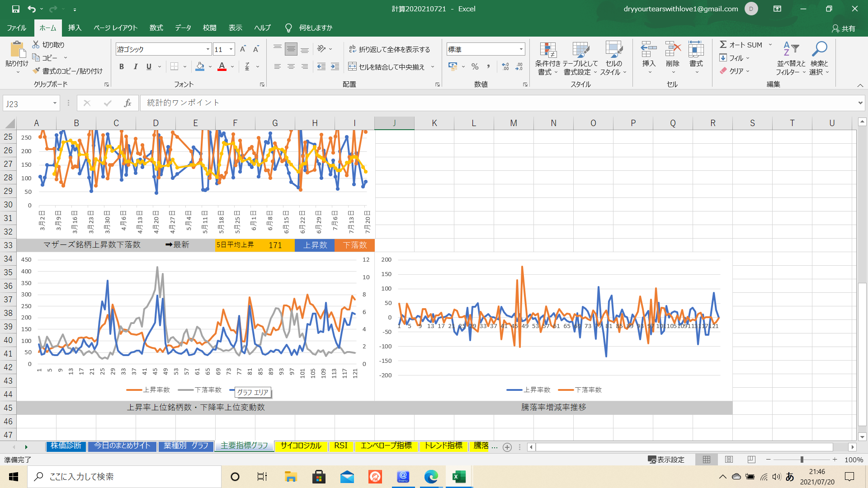Enable wrap text to show all

coord(389,49)
